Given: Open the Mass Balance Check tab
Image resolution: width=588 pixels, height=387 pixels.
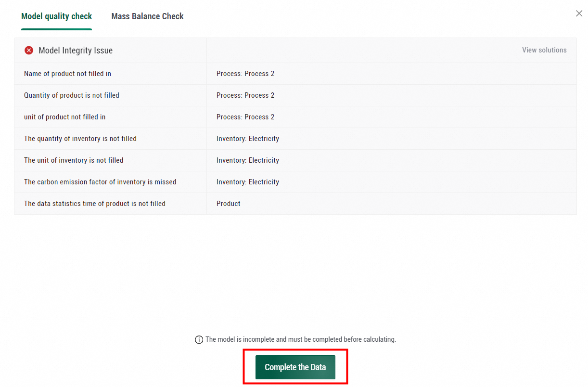Looking at the screenshot, I should pyautogui.click(x=147, y=16).
